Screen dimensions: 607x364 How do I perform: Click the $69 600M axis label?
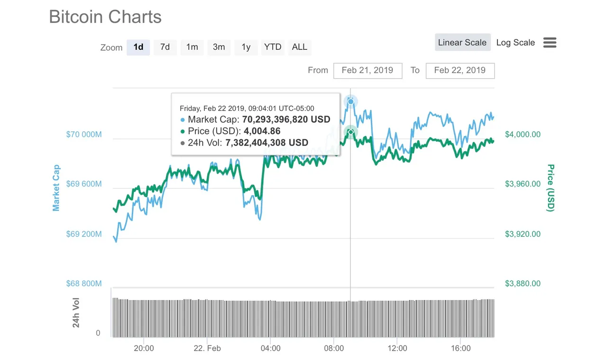84,184
